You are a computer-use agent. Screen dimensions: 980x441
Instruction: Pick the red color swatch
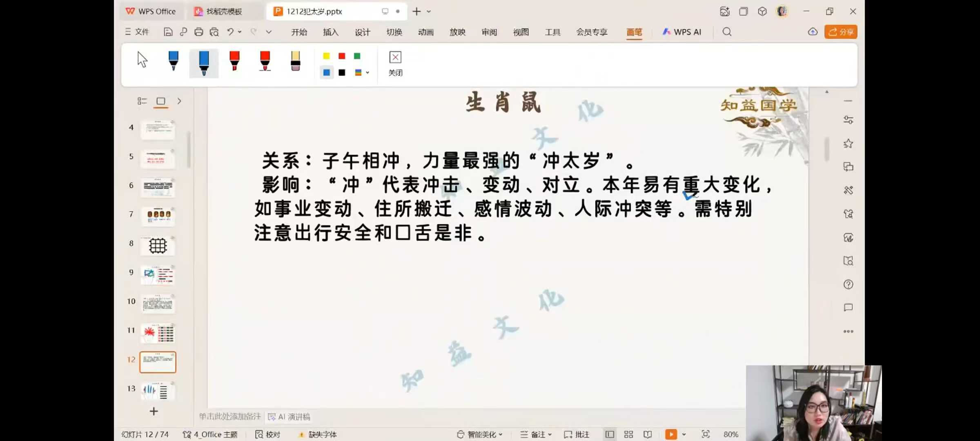click(342, 56)
